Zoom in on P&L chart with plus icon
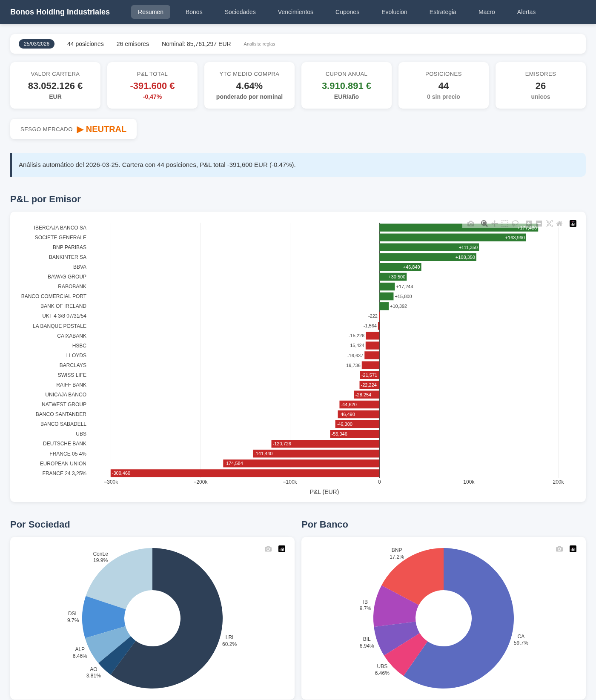 tap(529, 224)
